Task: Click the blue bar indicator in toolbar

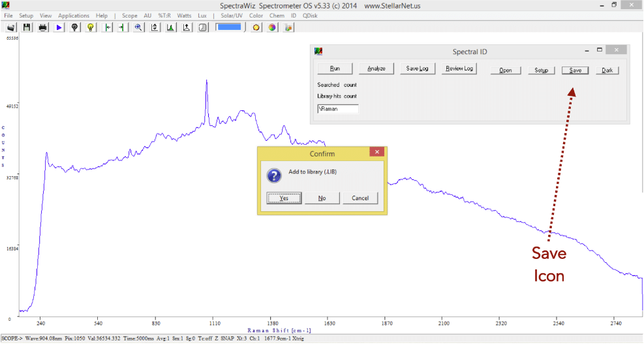Action: tap(229, 27)
